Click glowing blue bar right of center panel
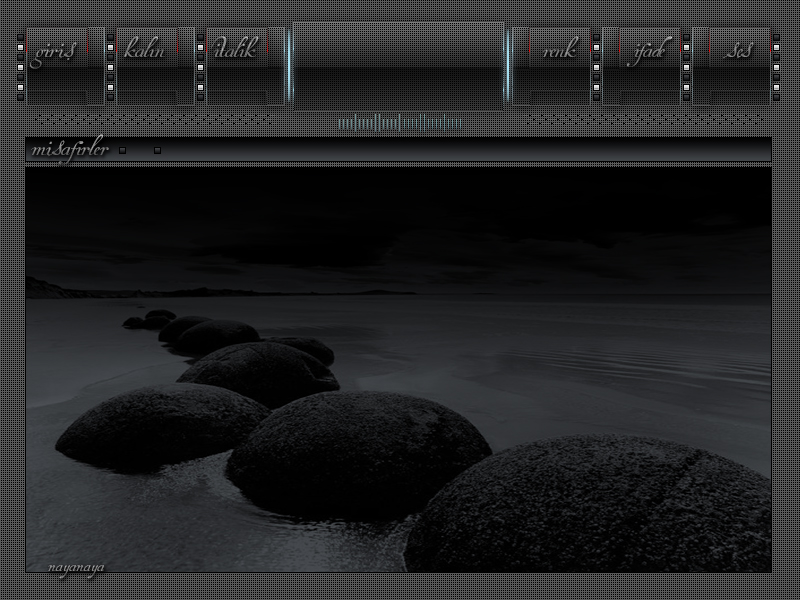The height and width of the screenshot is (600, 800). [x=508, y=66]
